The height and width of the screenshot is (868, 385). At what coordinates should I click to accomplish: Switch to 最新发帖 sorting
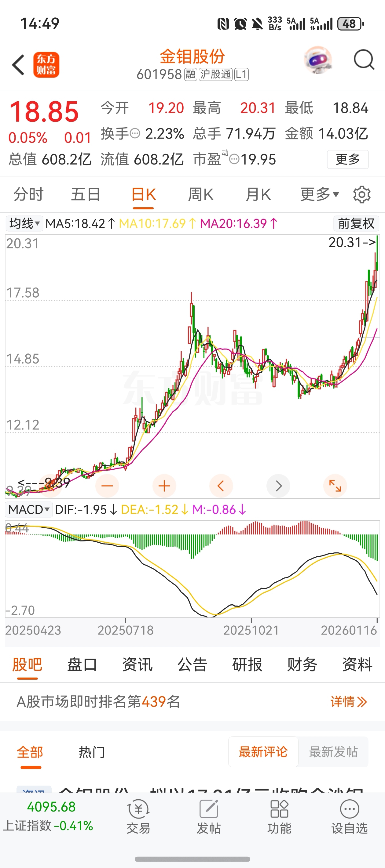pyautogui.click(x=333, y=752)
